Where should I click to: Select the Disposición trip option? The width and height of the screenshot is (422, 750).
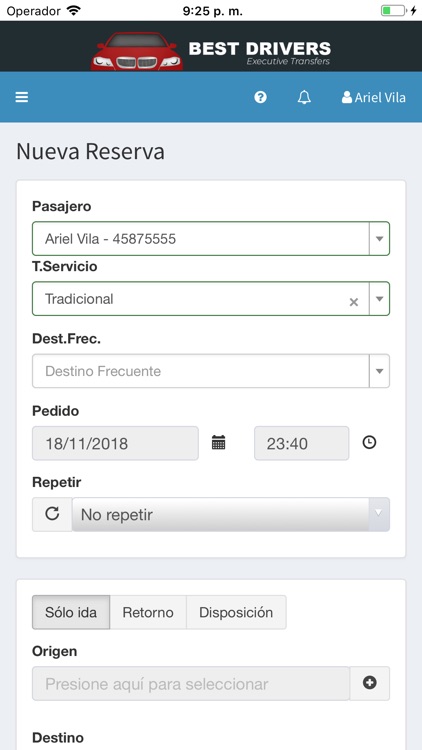[236, 612]
